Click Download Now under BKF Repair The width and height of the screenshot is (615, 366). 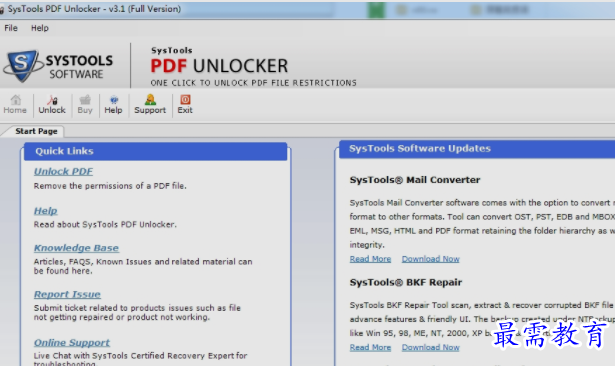pos(431,348)
